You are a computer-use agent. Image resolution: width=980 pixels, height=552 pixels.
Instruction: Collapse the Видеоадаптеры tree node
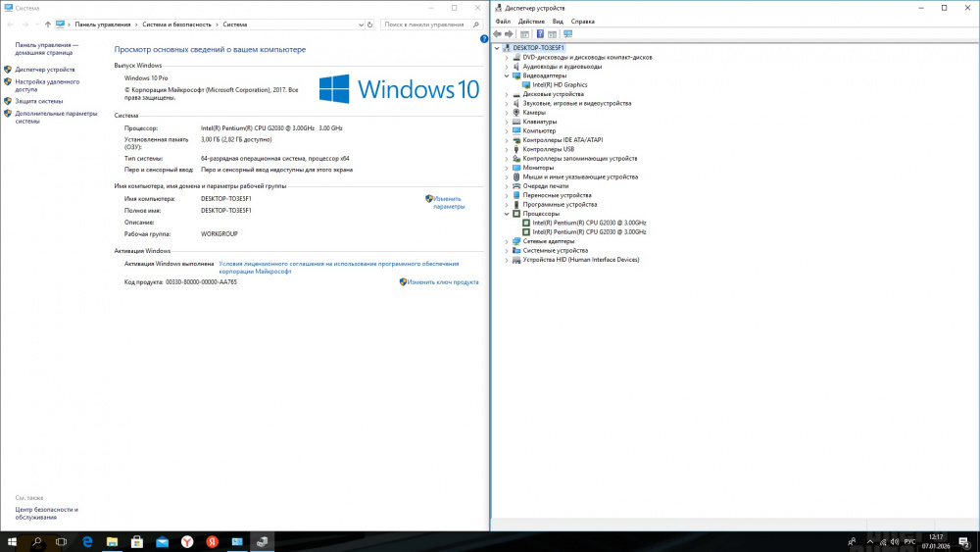[x=507, y=75]
